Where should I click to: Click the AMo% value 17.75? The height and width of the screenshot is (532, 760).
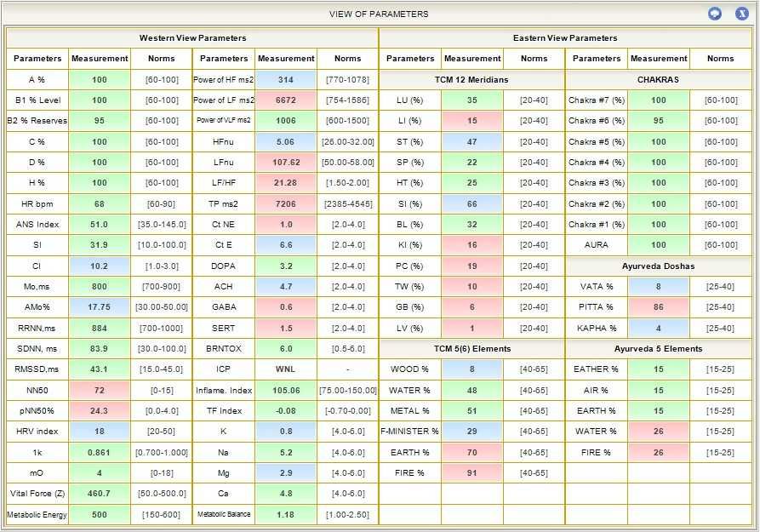click(100, 307)
